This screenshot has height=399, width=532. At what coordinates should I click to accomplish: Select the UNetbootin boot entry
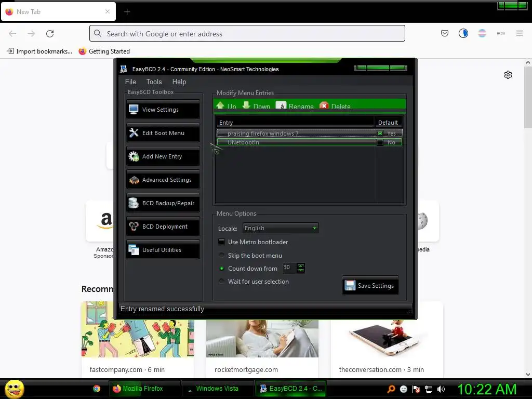[x=310, y=142]
